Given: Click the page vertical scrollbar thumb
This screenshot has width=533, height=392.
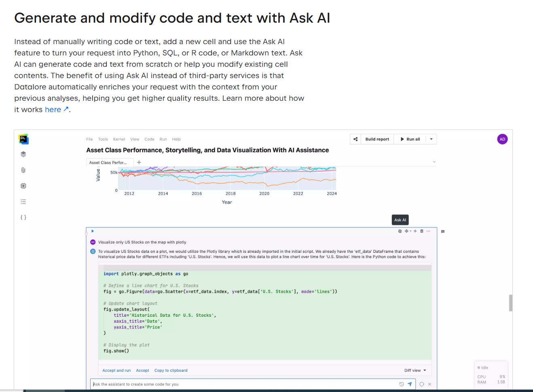Looking at the screenshot, I should click(x=511, y=303).
